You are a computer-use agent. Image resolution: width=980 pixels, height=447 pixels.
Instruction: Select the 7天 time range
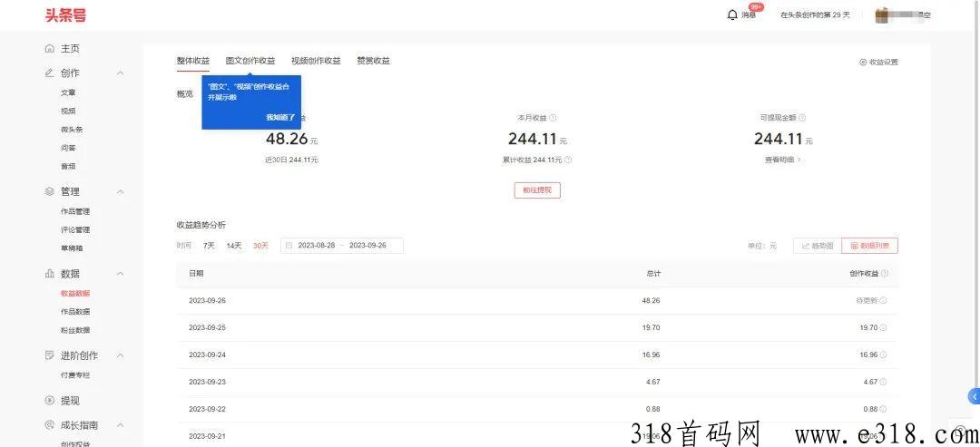(x=209, y=246)
